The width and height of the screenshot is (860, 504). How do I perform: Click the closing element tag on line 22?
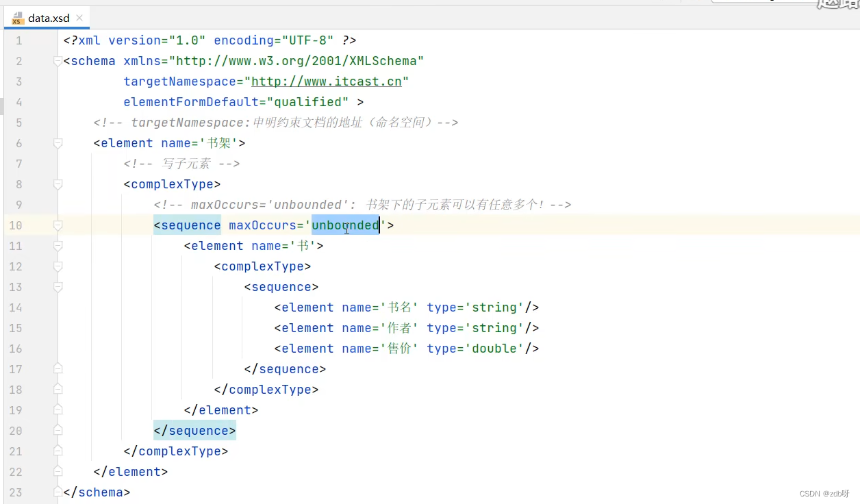pos(131,472)
